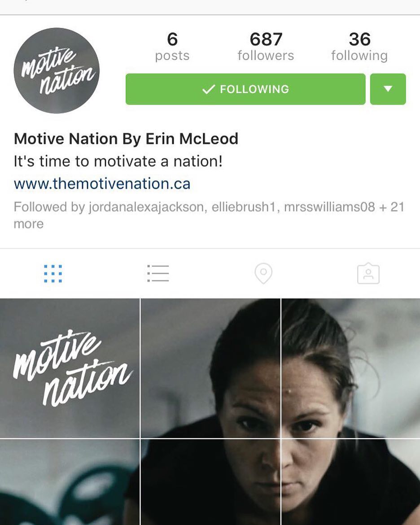Tap the 6 posts count
This screenshot has width=420, height=525.
click(172, 47)
